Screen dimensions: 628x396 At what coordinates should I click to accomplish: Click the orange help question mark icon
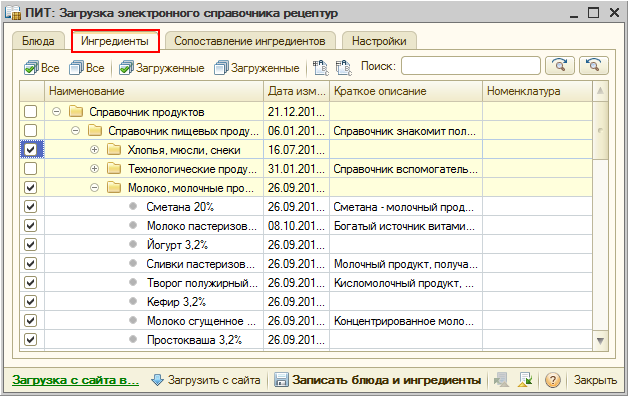coord(553,380)
